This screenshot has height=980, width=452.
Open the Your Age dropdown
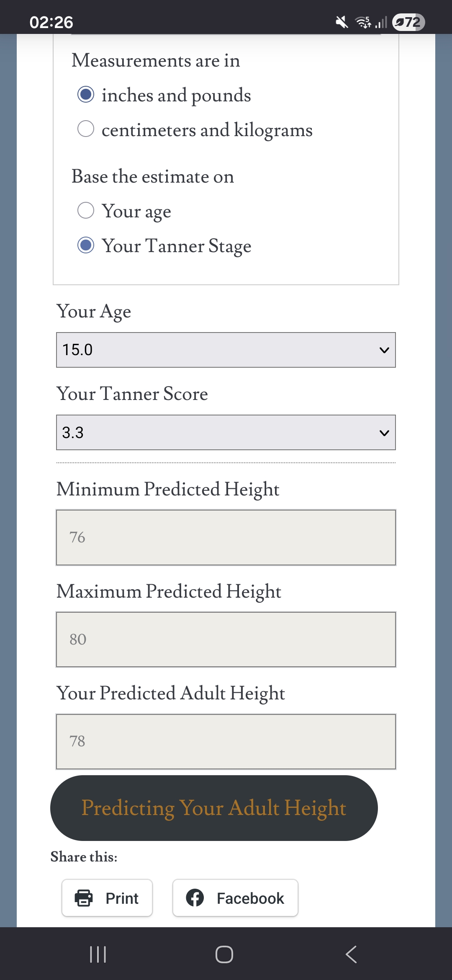[225, 350]
